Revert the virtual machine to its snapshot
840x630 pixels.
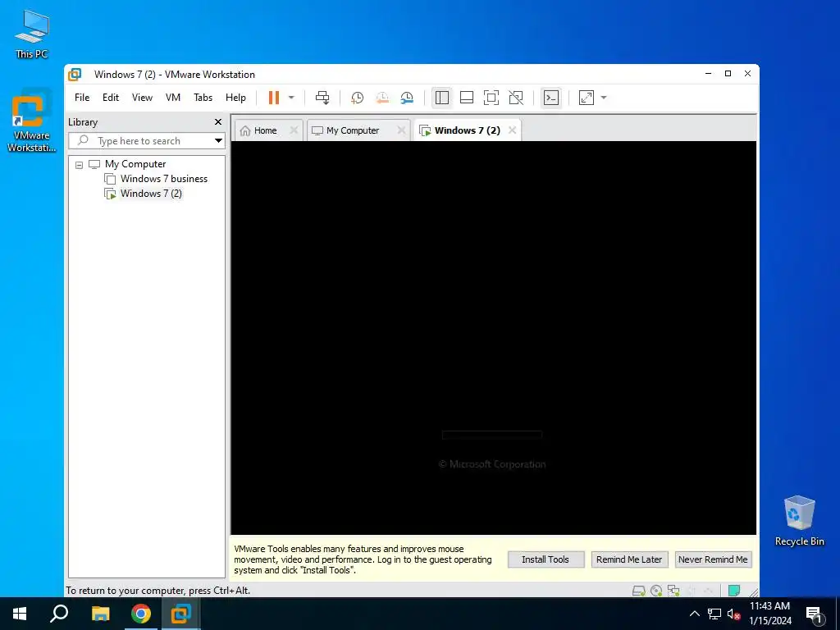click(x=382, y=98)
